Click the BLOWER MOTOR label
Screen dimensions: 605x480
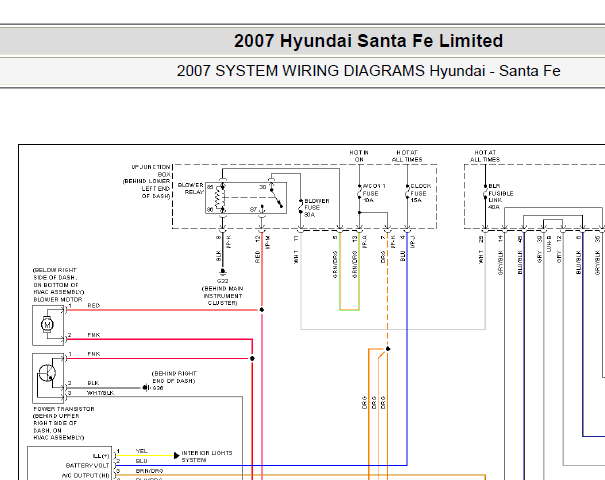(x=58, y=299)
